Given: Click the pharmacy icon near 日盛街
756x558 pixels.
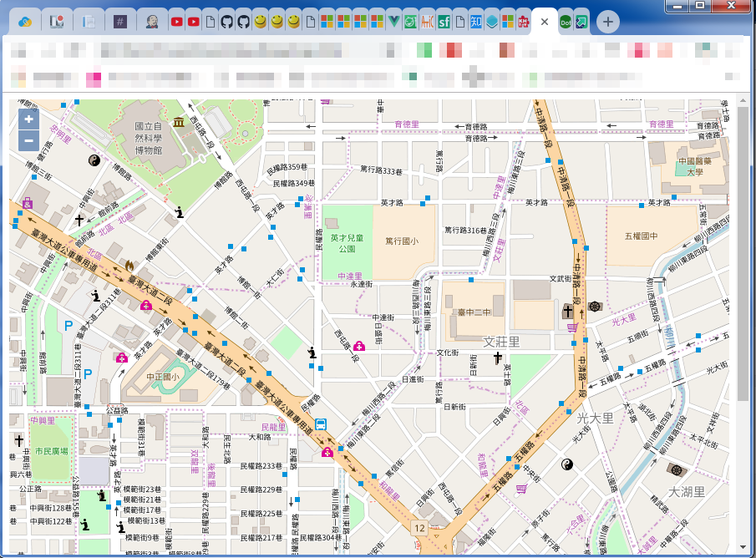Looking at the screenshot, I should click(x=359, y=346).
